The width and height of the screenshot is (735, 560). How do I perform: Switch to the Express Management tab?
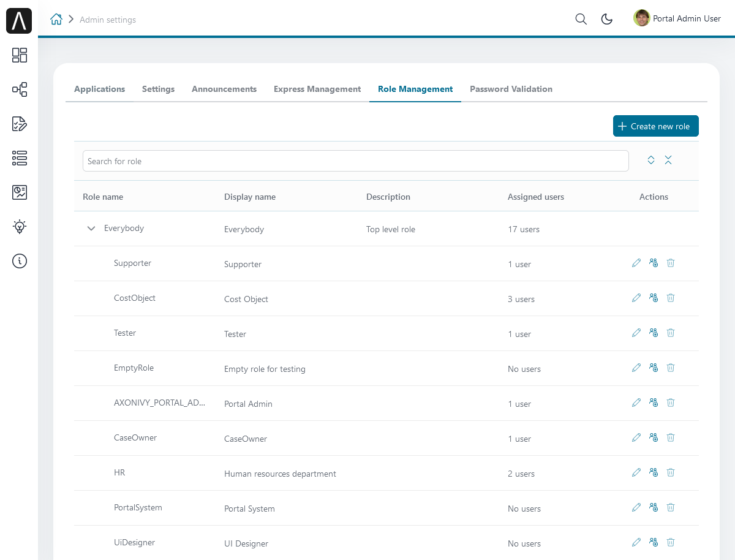tap(317, 89)
